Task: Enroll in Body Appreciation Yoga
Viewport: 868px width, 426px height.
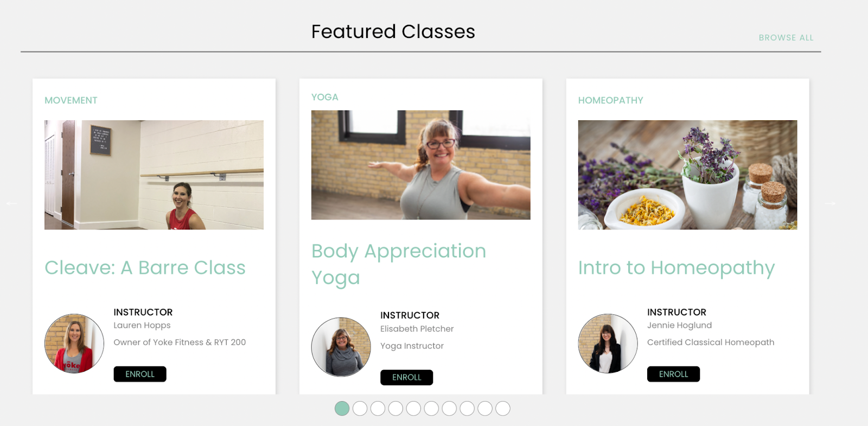Action: click(x=407, y=377)
